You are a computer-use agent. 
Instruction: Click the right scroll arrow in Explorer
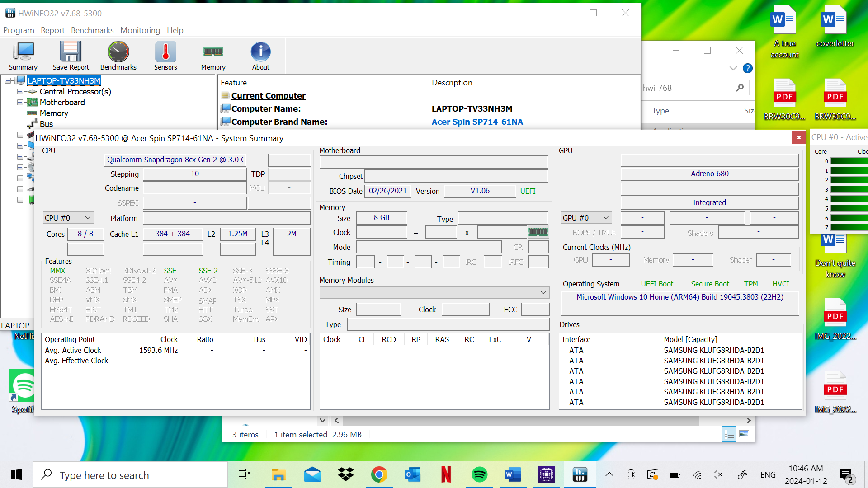coord(749,420)
